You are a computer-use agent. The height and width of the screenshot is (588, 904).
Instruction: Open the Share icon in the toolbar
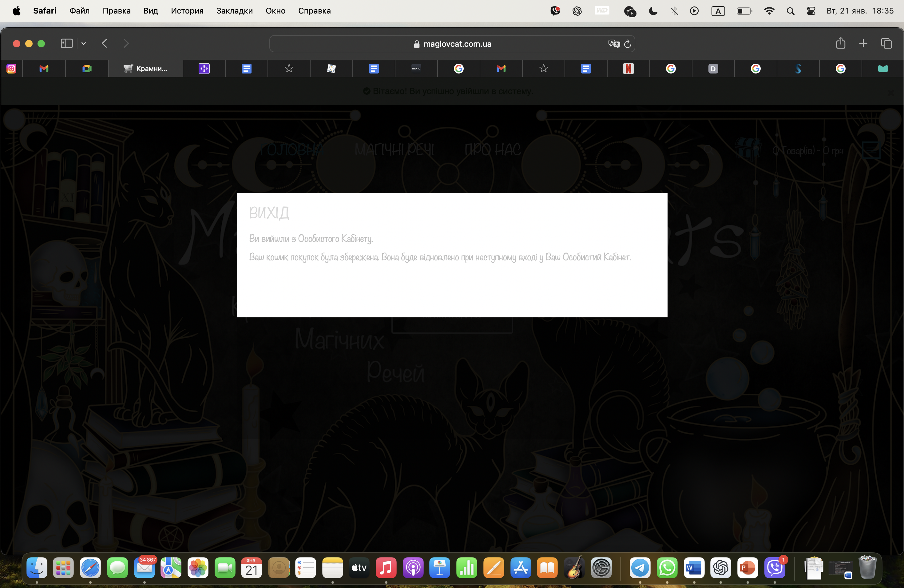pos(840,43)
